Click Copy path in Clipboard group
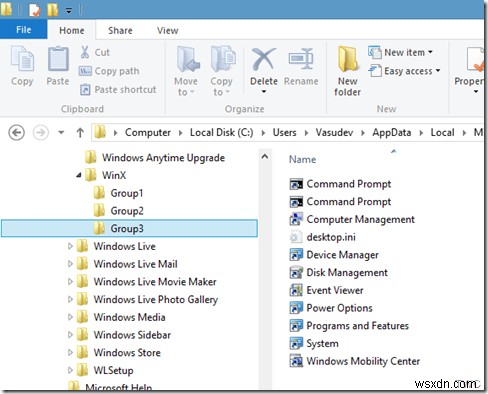488x394 pixels. [109, 71]
